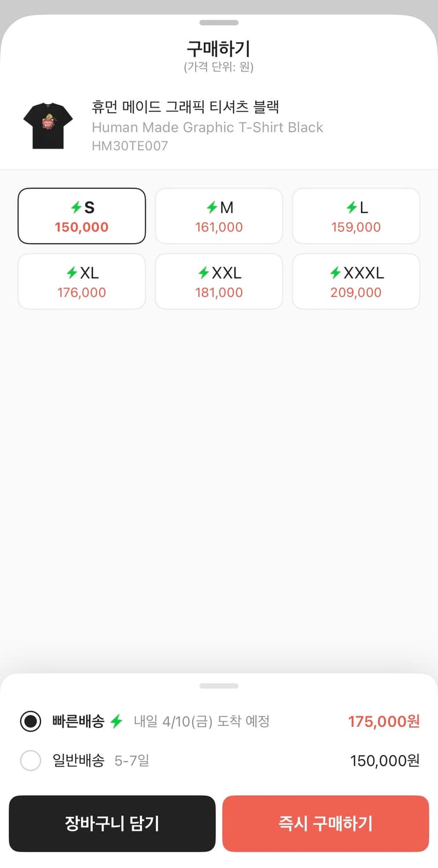Tap the delivery panel drag handle
438x868 pixels.
pos(219,686)
